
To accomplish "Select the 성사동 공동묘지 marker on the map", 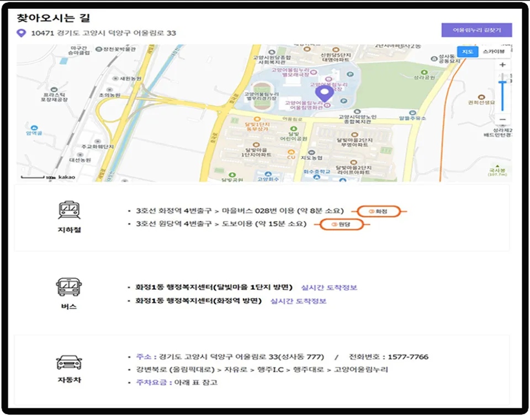I will [x=434, y=59].
